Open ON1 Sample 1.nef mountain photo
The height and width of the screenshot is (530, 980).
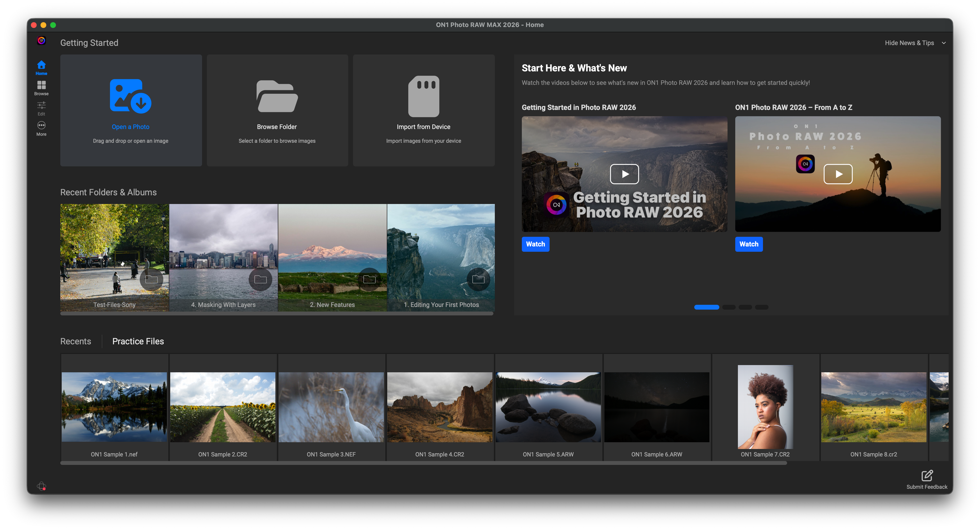(x=114, y=407)
